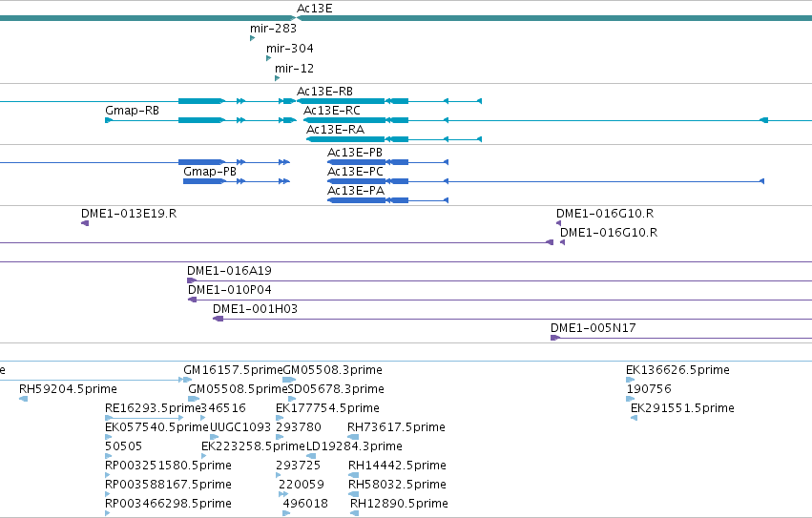
Task: Select the EK177754.5prime EST label
Action: point(327,408)
